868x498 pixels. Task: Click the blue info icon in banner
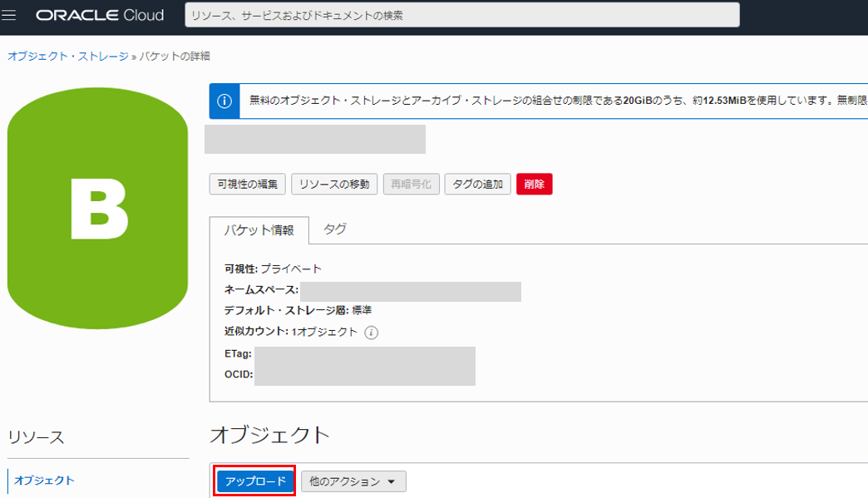(224, 101)
